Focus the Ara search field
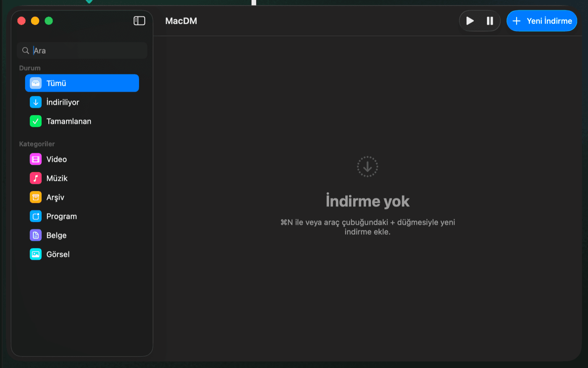Viewport: 588px width, 368px height. tap(82, 50)
